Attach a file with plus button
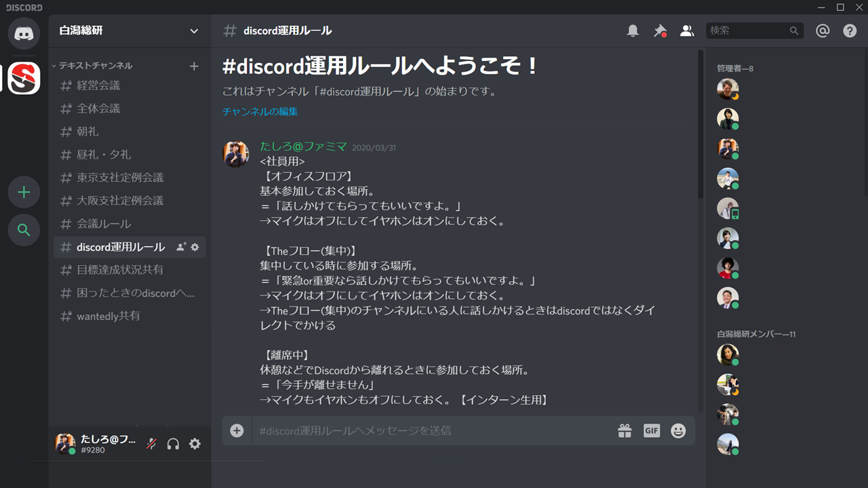Screen dimensions: 868x488 [237, 430]
